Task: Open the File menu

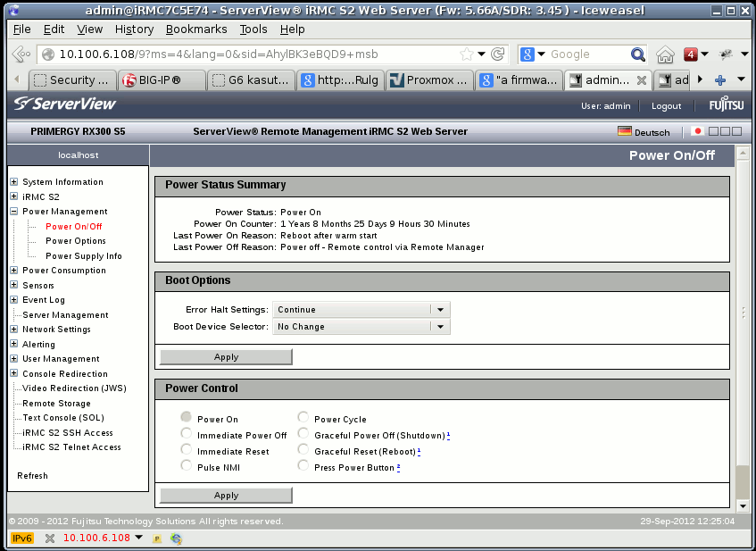Action: 21,29
